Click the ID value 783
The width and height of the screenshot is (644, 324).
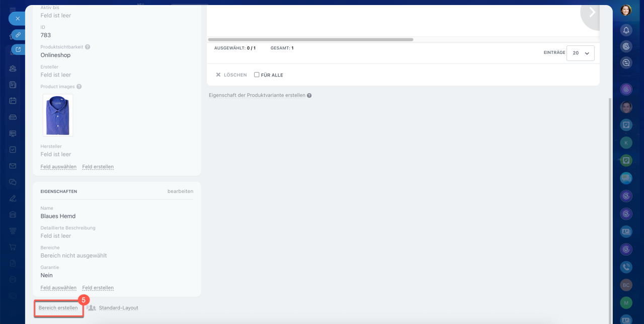(46, 35)
